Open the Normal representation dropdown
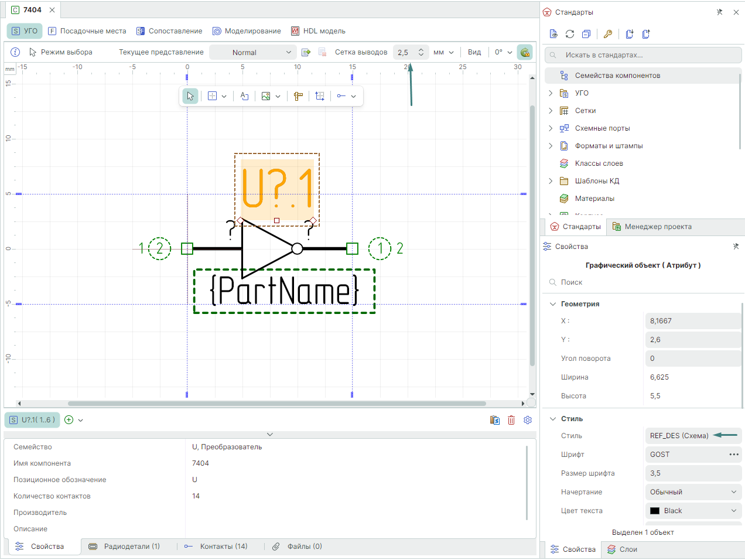745x560 pixels. [252, 52]
